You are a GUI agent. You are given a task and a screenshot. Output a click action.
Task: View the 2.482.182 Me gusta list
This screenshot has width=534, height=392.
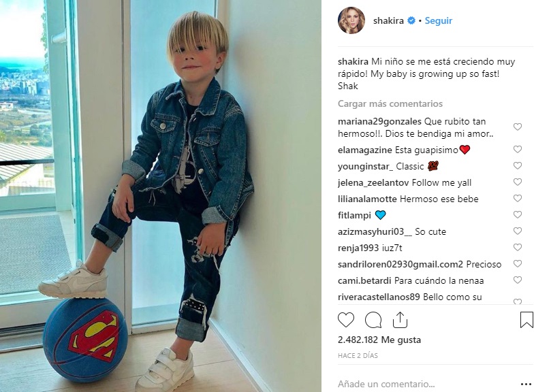[x=379, y=340]
